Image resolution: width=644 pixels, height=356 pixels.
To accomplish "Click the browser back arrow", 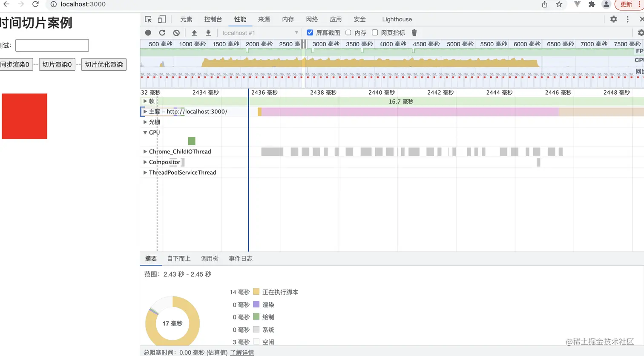I will 6,4.
